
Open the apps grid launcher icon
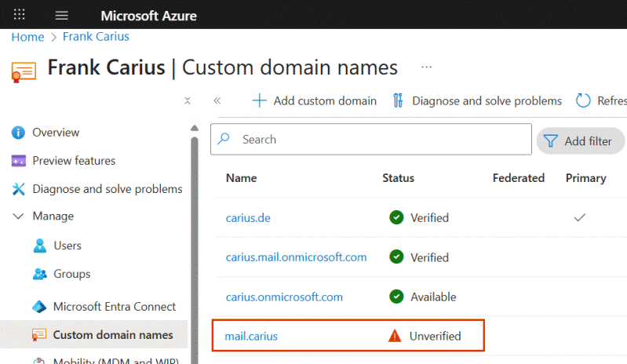19,15
